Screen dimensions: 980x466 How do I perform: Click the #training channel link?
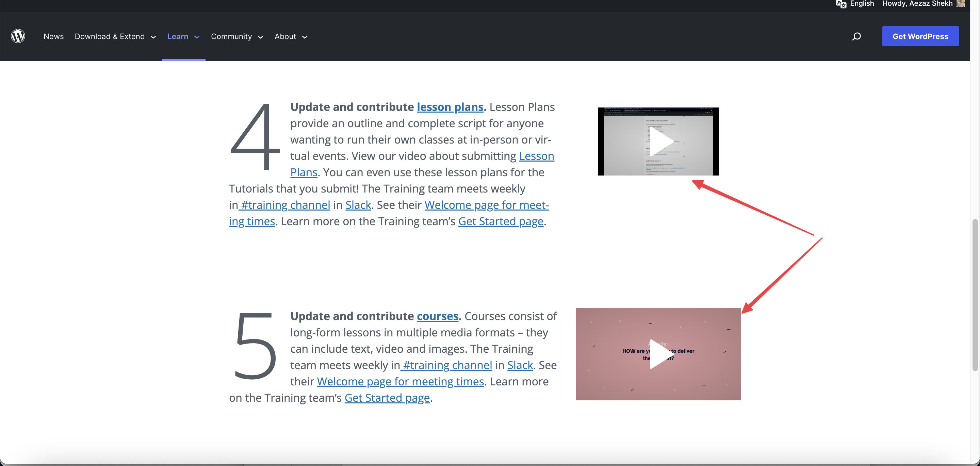point(285,205)
